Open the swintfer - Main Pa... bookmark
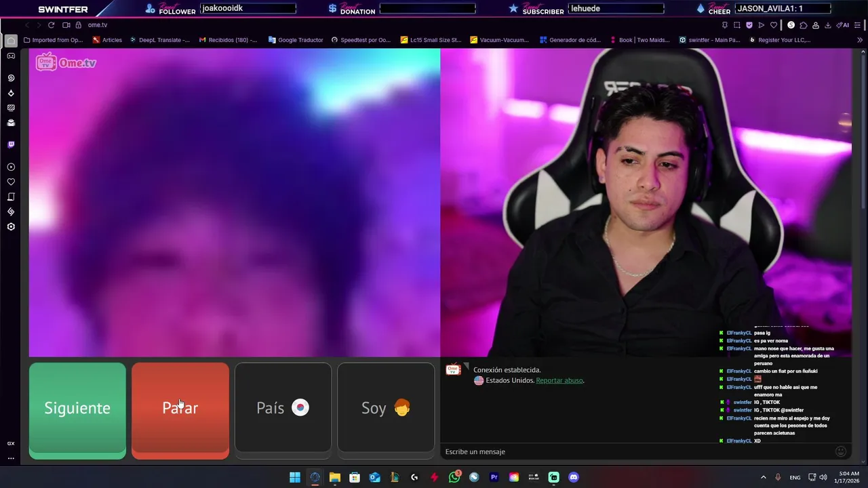The height and width of the screenshot is (488, 868). [709, 40]
